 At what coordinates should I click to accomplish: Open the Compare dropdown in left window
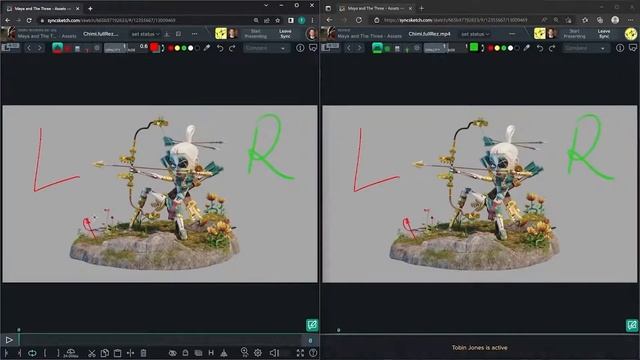point(266,48)
